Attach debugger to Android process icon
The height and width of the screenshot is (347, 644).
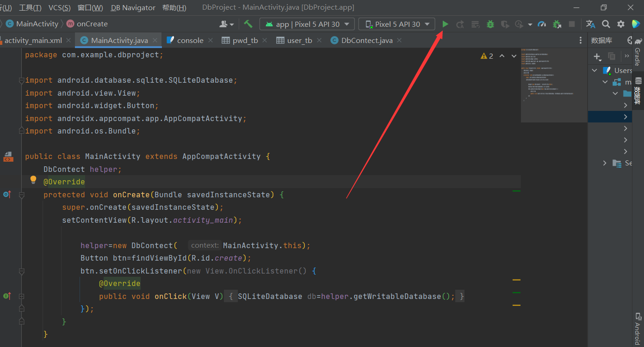coord(557,24)
